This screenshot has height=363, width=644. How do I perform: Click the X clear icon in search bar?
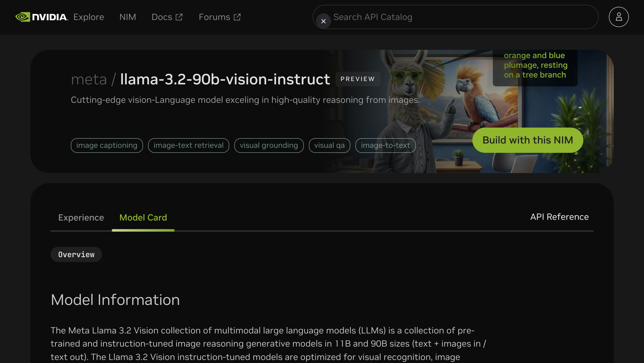pos(323,21)
